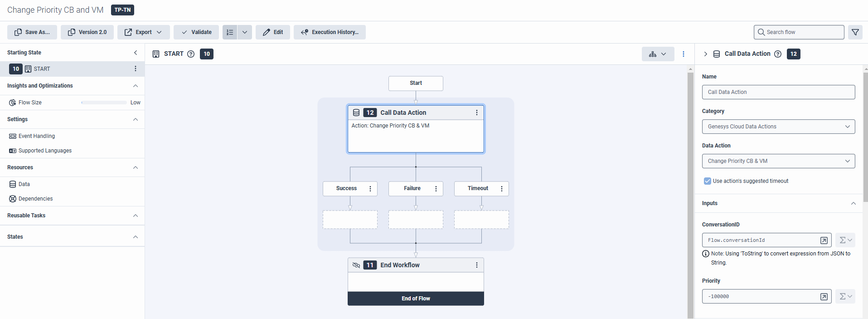Image resolution: width=868 pixels, height=319 pixels.
Task: Open the Category dropdown
Action: click(778, 127)
